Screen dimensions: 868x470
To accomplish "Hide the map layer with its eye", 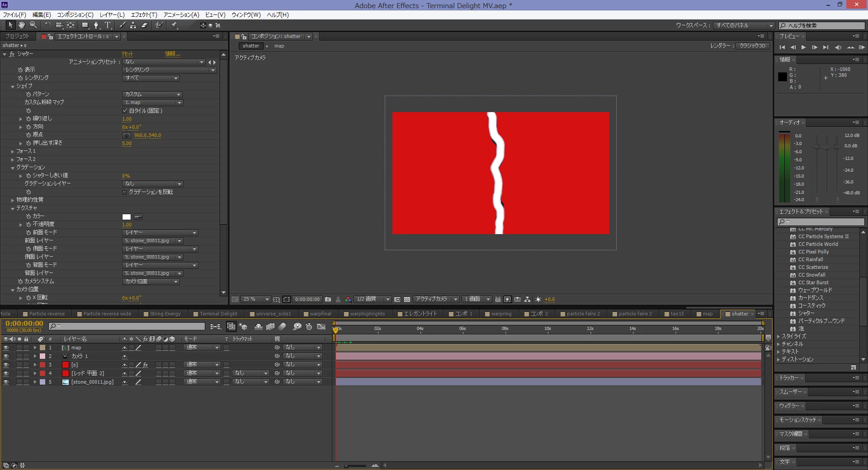I will 6,348.
